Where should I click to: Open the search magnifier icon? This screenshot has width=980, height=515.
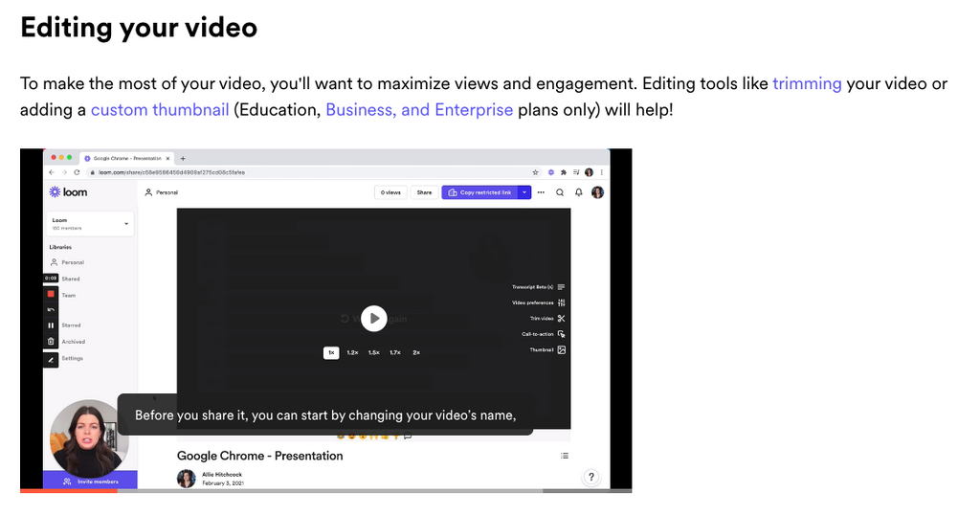pos(560,192)
